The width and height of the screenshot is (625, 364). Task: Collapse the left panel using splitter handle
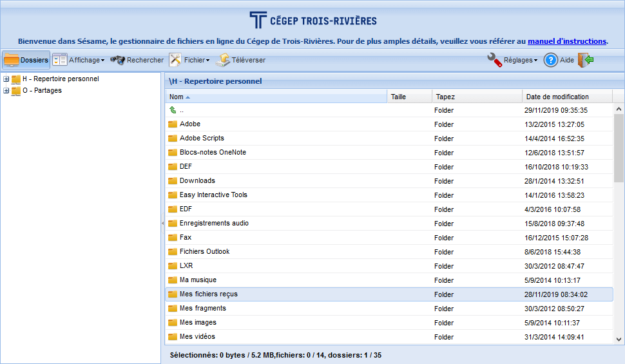tap(162, 222)
